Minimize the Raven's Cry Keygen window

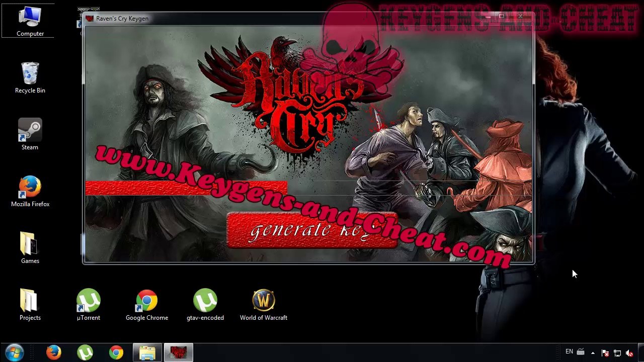pyautogui.click(x=487, y=17)
